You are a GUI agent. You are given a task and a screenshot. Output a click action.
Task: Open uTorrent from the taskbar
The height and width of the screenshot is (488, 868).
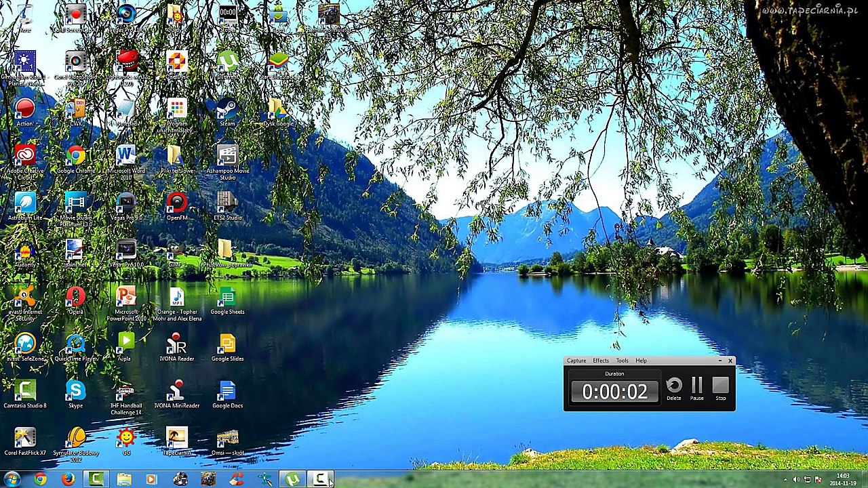292,480
